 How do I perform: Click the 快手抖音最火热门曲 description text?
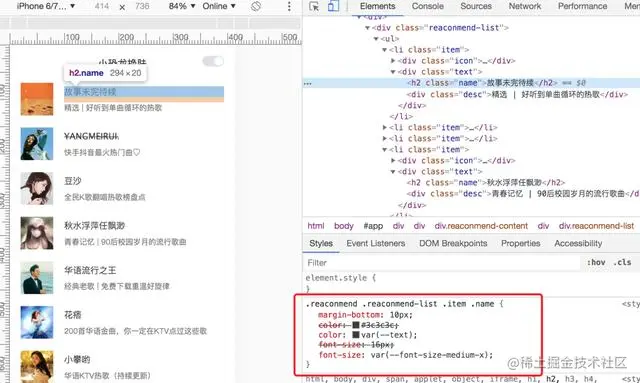click(x=102, y=152)
